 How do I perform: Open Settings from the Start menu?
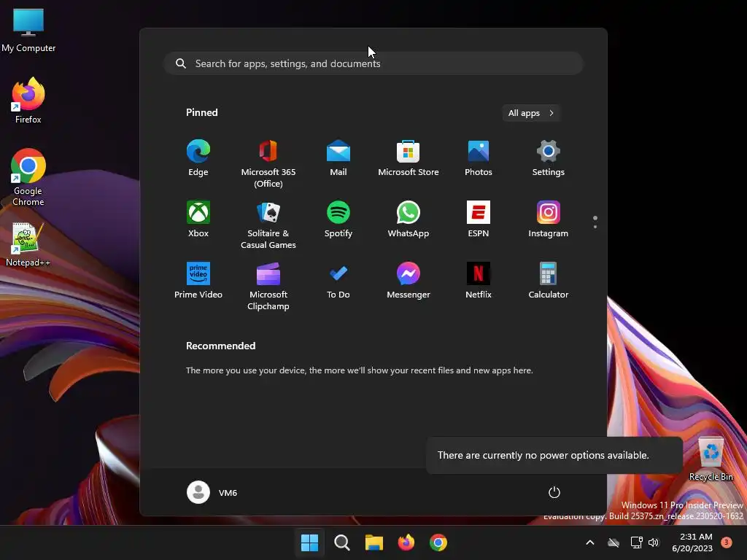click(x=549, y=158)
